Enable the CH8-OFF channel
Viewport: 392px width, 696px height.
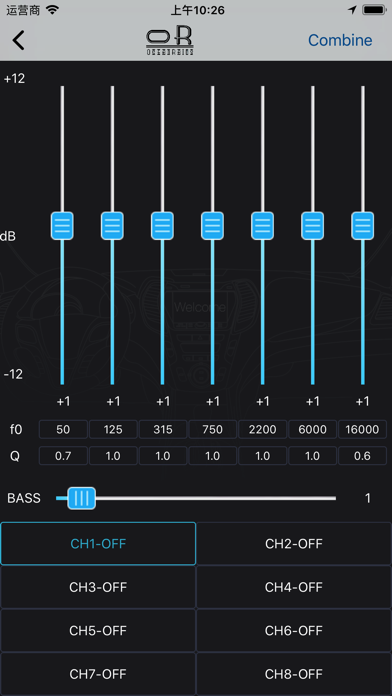point(294,674)
